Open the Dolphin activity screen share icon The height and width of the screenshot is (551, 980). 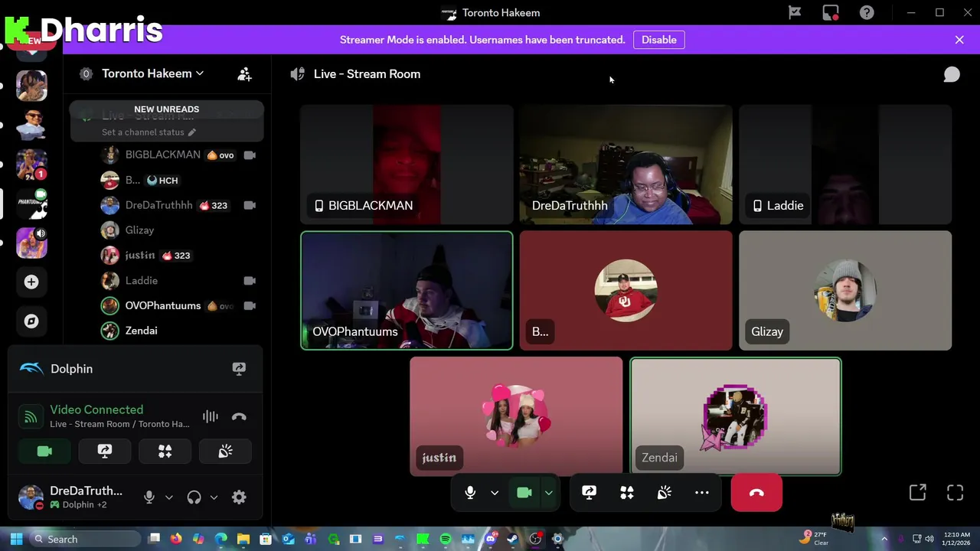[239, 369]
